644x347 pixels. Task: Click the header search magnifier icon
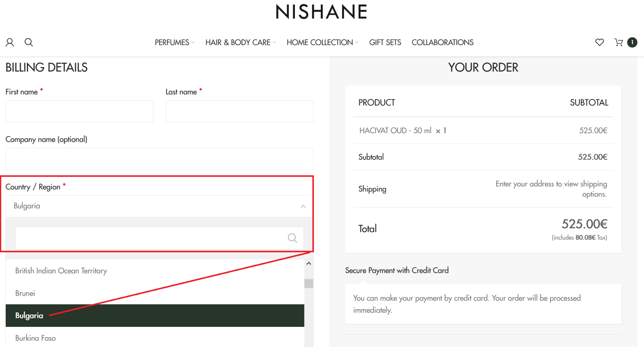[x=29, y=43]
